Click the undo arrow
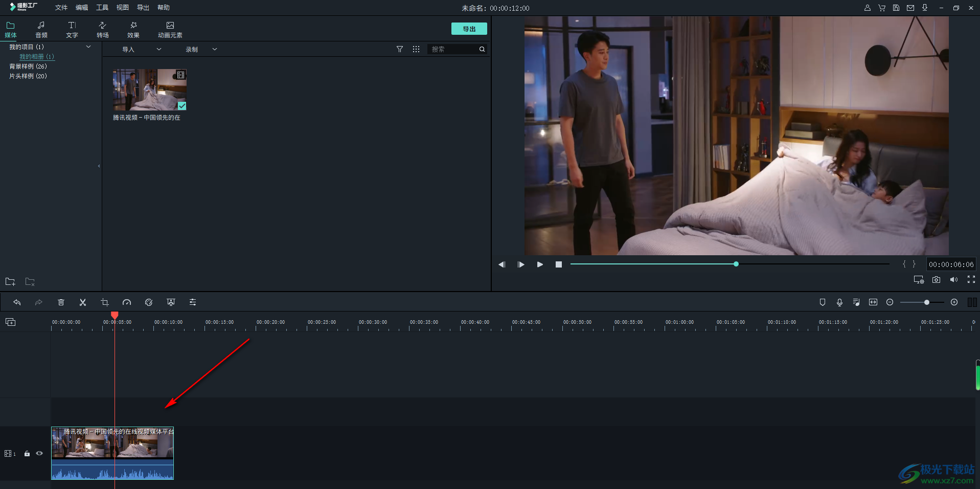Image resolution: width=980 pixels, height=489 pixels. click(17, 302)
